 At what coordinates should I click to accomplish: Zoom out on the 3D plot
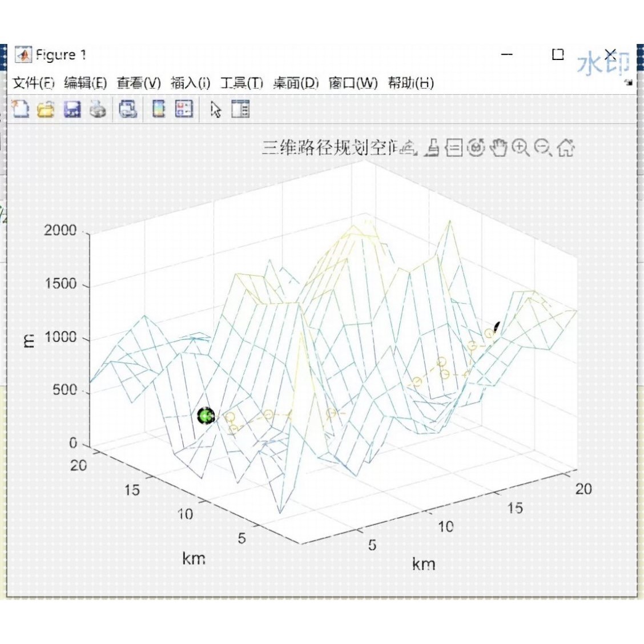543,150
